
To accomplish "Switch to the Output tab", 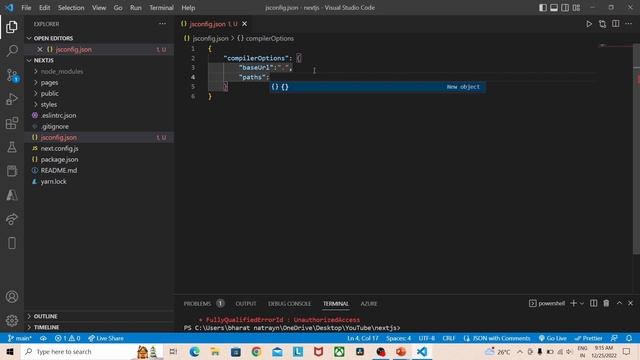I will coord(246,304).
